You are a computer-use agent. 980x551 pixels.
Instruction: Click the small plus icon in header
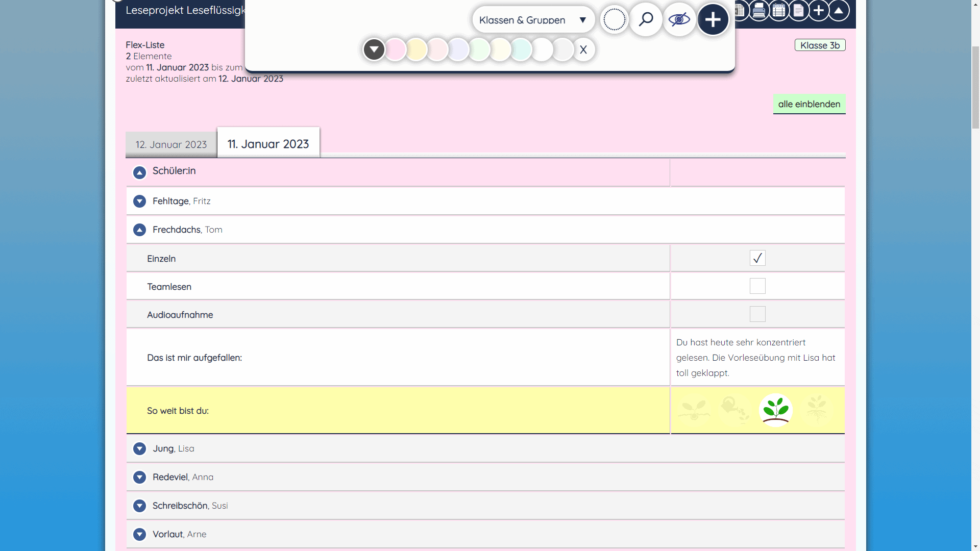(x=819, y=10)
